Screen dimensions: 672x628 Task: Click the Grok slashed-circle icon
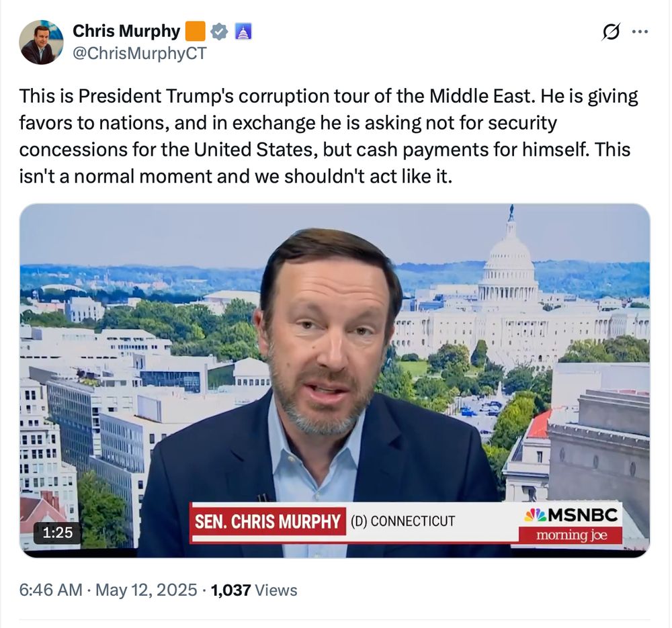pyautogui.click(x=611, y=32)
